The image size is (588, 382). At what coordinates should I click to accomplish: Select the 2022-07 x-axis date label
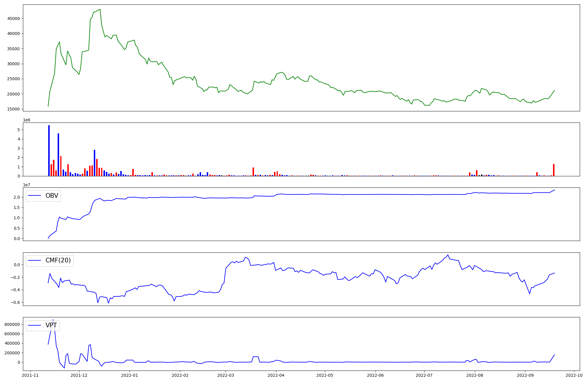pos(424,375)
